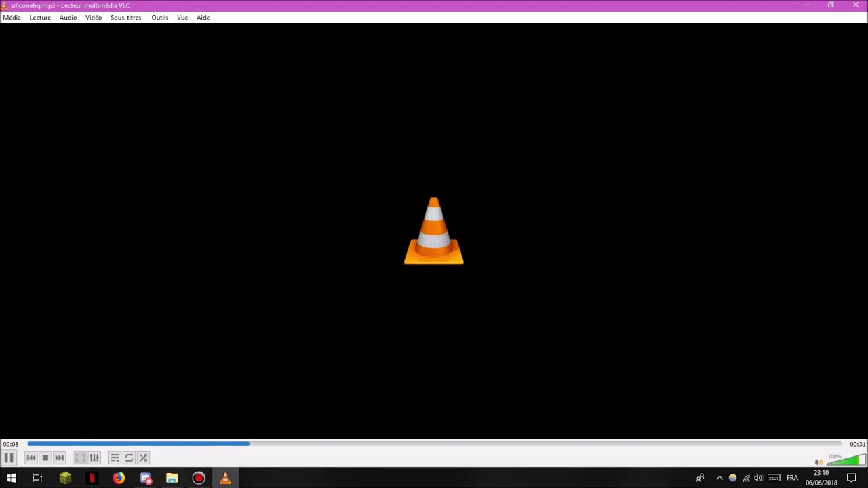Open the Action Center notifications

click(x=852, y=478)
